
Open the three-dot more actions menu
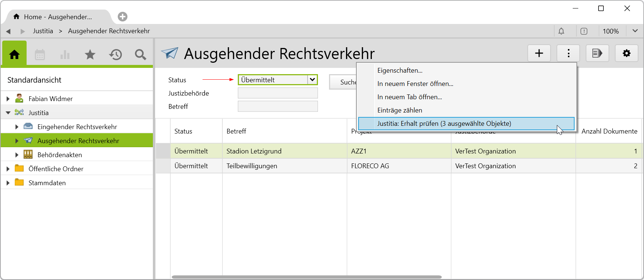(x=568, y=53)
